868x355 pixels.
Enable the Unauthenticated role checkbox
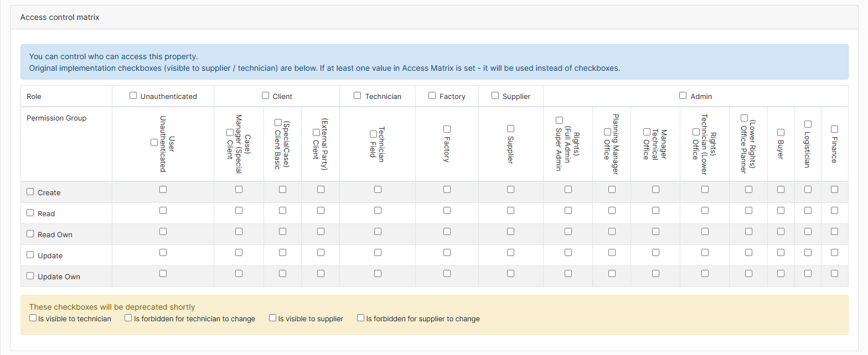pyautogui.click(x=133, y=95)
